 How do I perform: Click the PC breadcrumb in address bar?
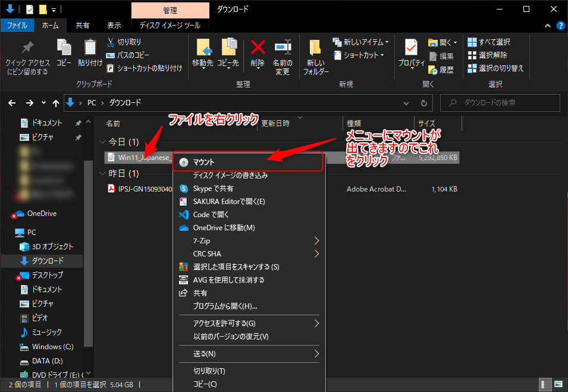point(92,103)
